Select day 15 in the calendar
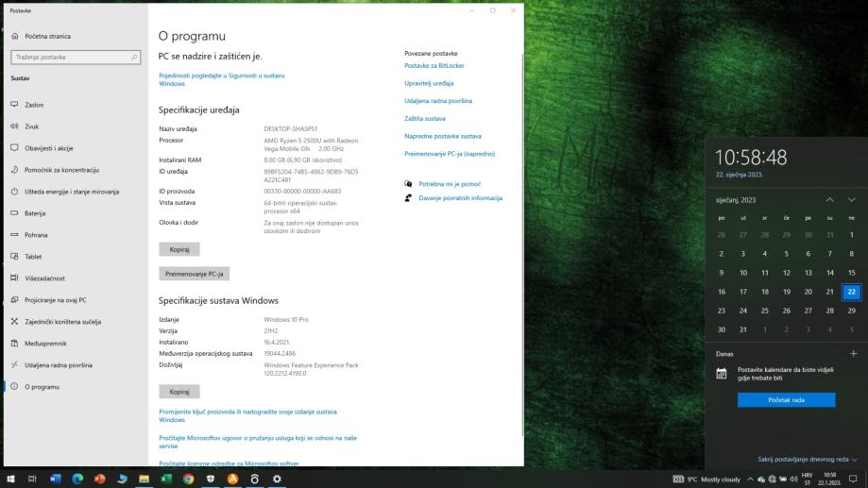This screenshot has width=868, height=488. coord(851,273)
